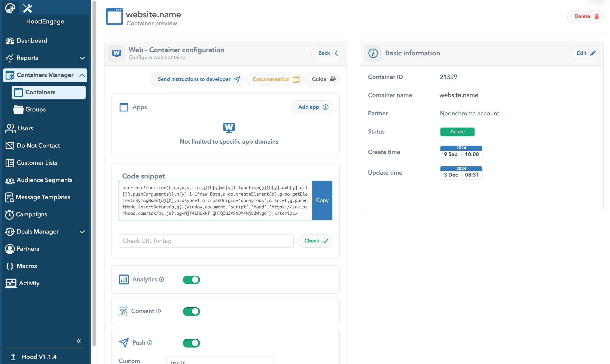
Task: Open Audience Segments from sidebar
Action: pyautogui.click(x=44, y=180)
